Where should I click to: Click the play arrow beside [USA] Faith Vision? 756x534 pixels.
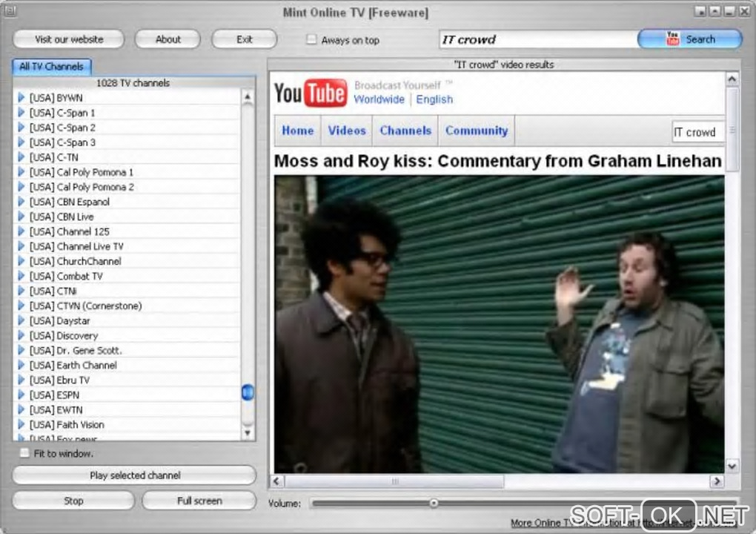[21, 424]
